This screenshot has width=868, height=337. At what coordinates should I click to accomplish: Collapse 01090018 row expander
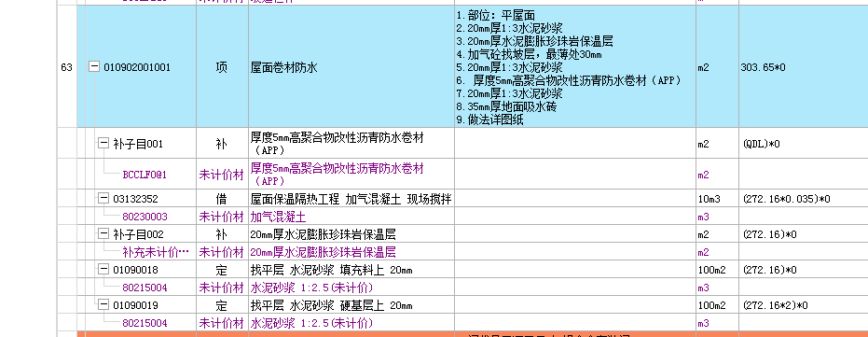[103, 270]
